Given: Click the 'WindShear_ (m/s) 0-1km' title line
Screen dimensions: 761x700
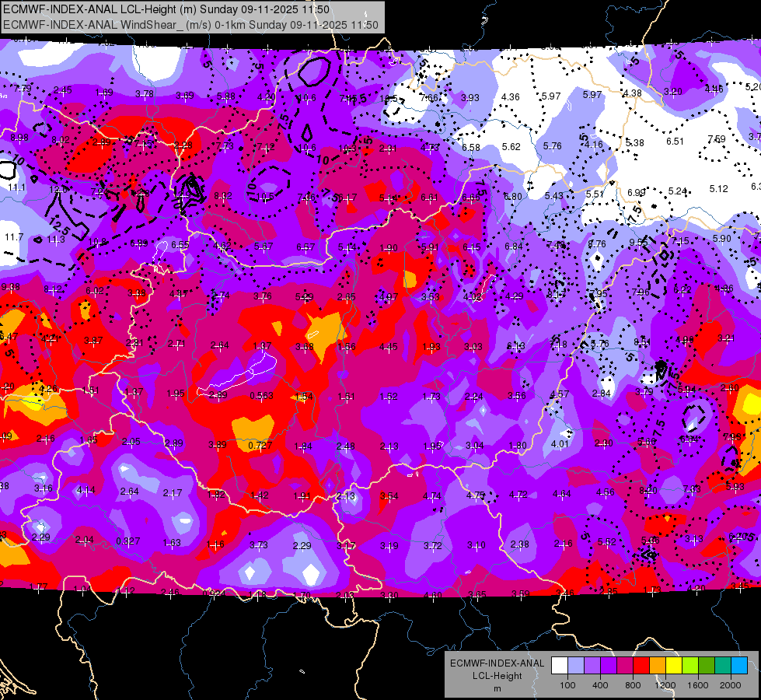Looking at the screenshot, I should pos(190,25).
